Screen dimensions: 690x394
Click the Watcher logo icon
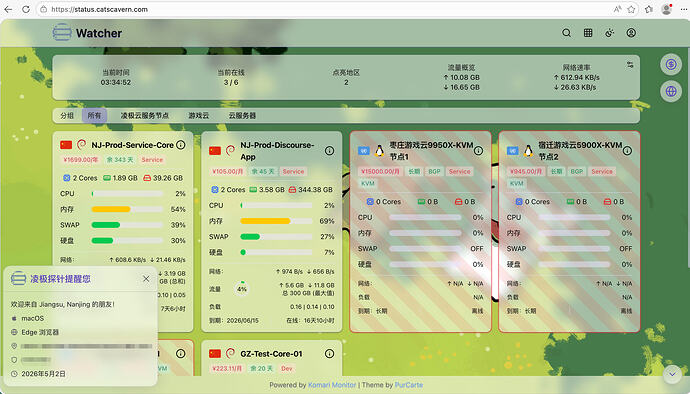pos(62,33)
